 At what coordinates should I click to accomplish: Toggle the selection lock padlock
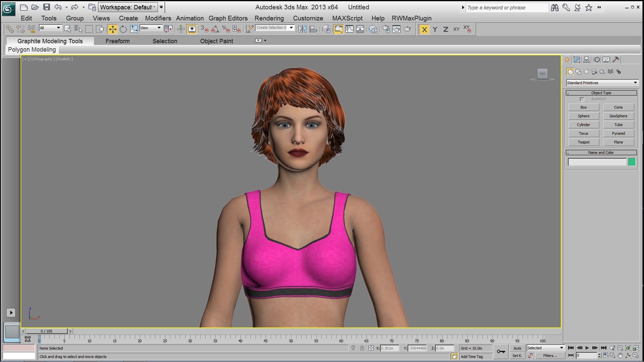point(362,348)
